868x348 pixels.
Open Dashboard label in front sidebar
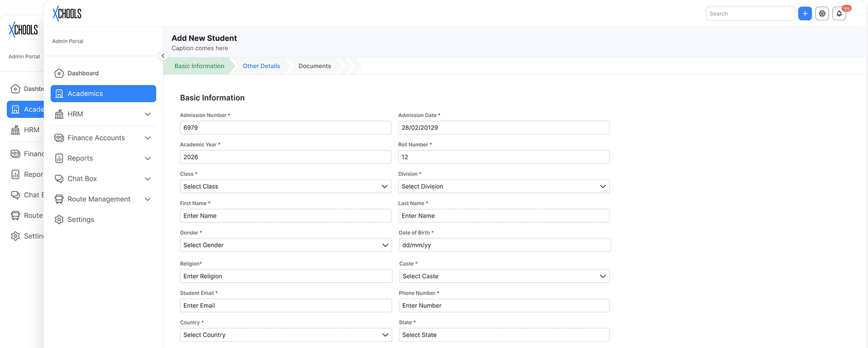click(83, 73)
